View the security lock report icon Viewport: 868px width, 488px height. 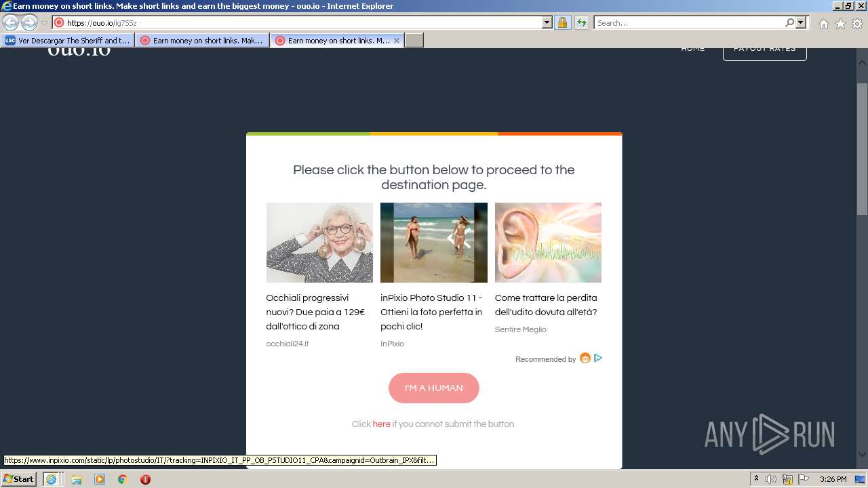click(x=562, y=23)
